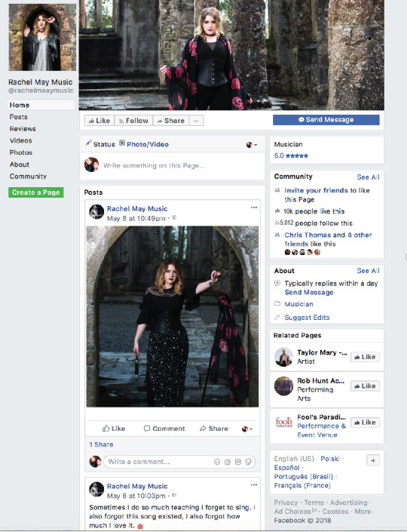The width and height of the screenshot is (407, 532).
Task: Click See All in About section
Action: pyautogui.click(x=368, y=271)
